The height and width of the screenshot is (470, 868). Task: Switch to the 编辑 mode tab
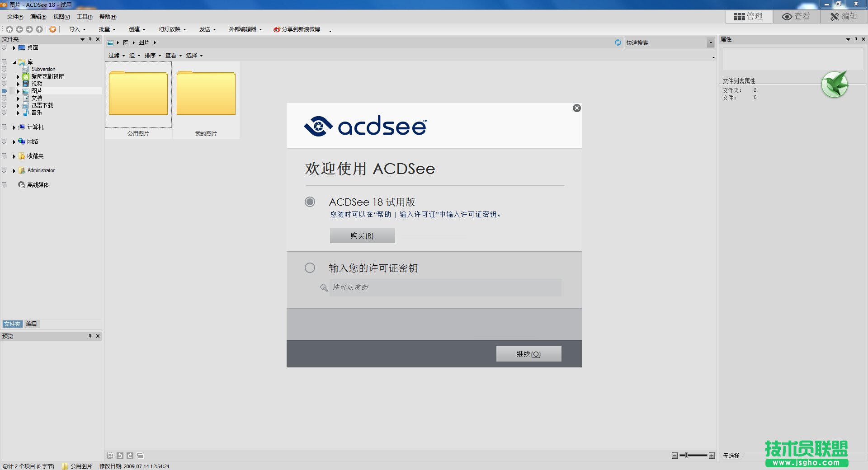[844, 16]
